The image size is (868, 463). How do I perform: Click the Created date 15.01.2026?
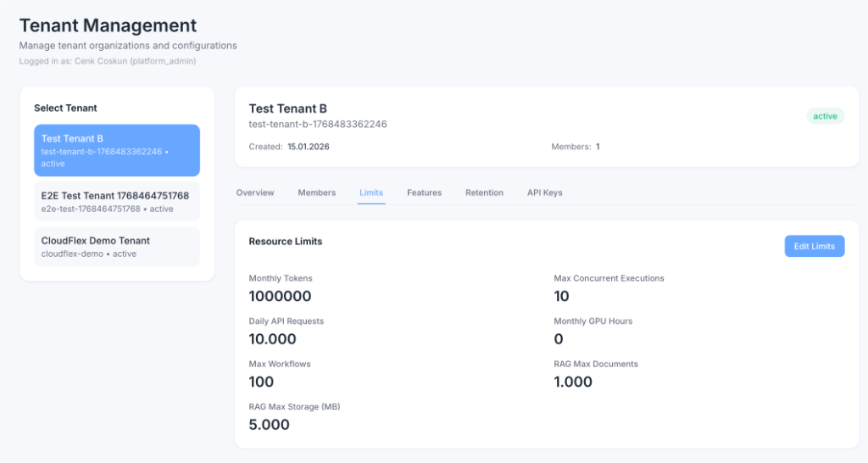click(x=308, y=147)
